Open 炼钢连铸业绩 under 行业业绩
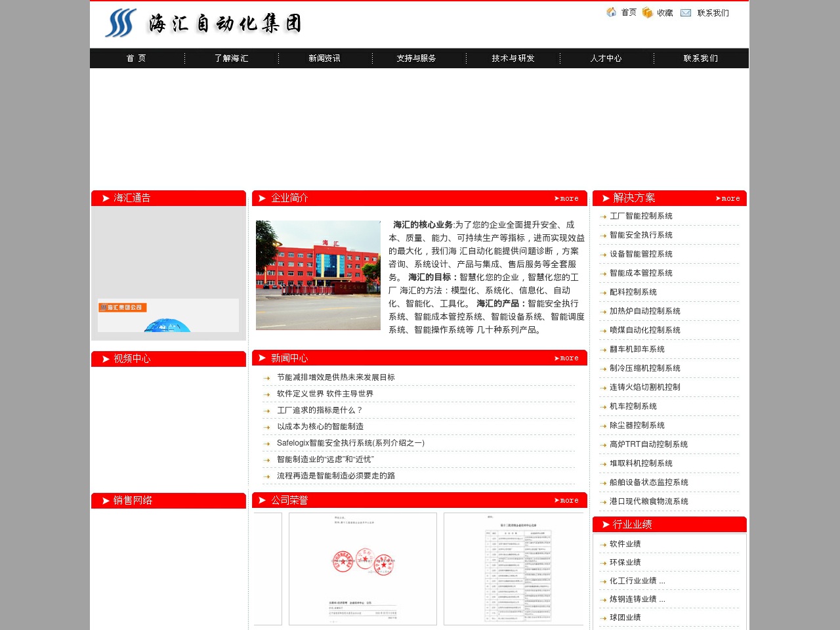 (637, 599)
